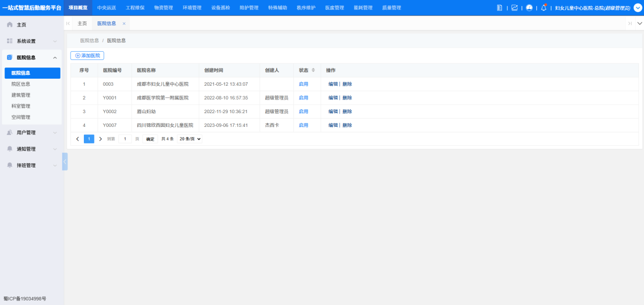644x305 pixels.
Task: Open the round user dropdown arrow at top right
Action: click(x=638, y=8)
